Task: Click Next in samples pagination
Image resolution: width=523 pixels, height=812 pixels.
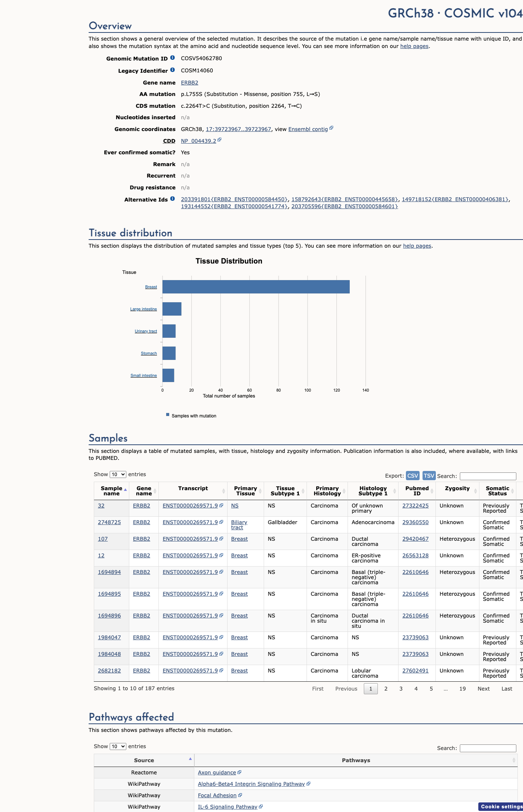Action: click(x=483, y=689)
